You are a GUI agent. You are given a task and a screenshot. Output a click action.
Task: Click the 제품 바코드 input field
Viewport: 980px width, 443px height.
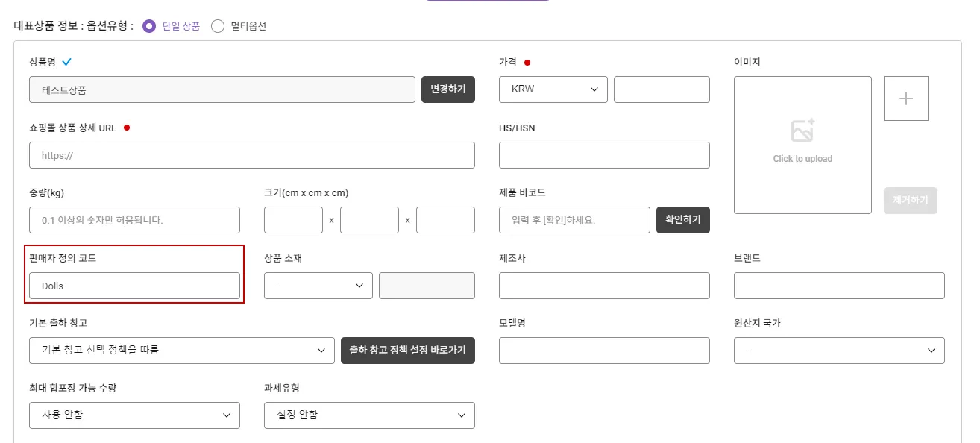click(x=574, y=220)
